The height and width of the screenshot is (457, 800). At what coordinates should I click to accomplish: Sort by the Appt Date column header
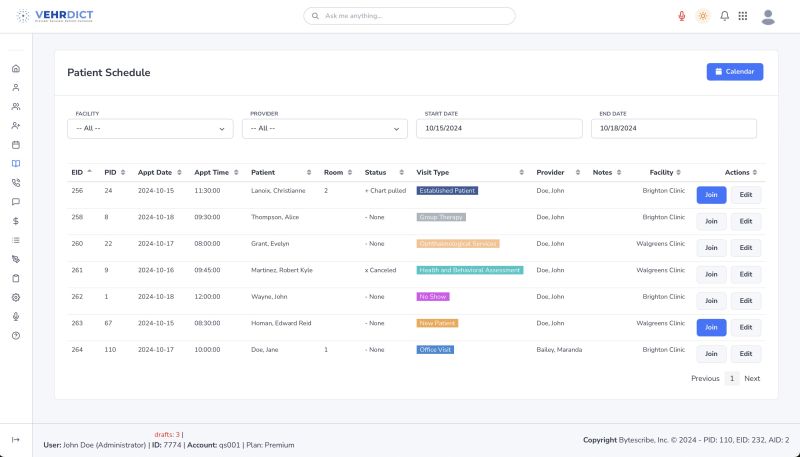pos(155,172)
